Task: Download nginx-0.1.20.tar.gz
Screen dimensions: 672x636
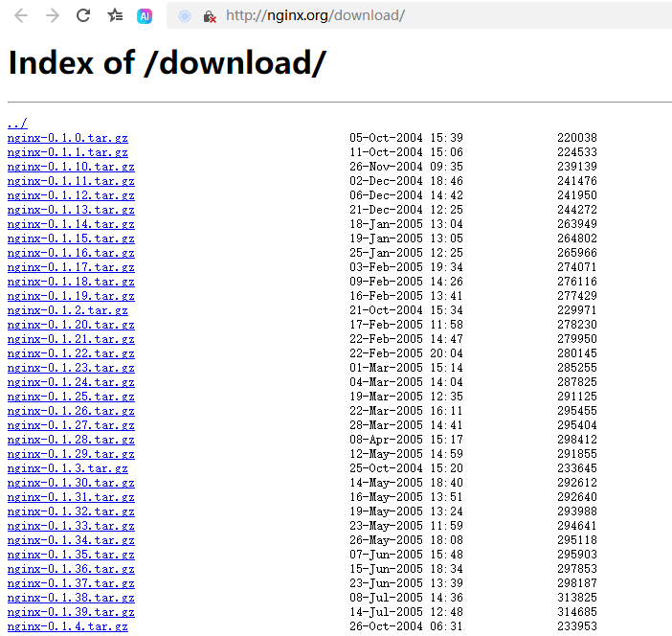Action: click(x=71, y=325)
